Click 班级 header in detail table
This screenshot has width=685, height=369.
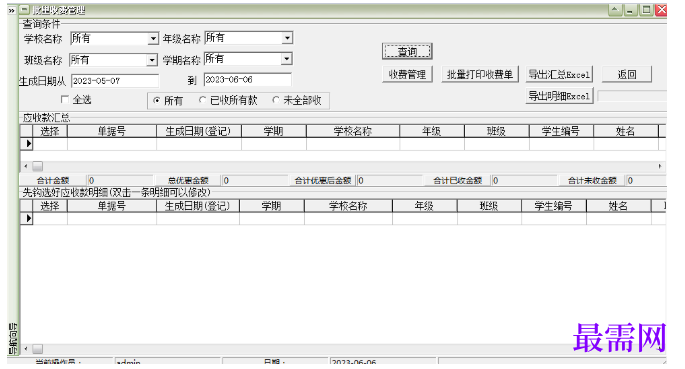(x=489, y=206)
